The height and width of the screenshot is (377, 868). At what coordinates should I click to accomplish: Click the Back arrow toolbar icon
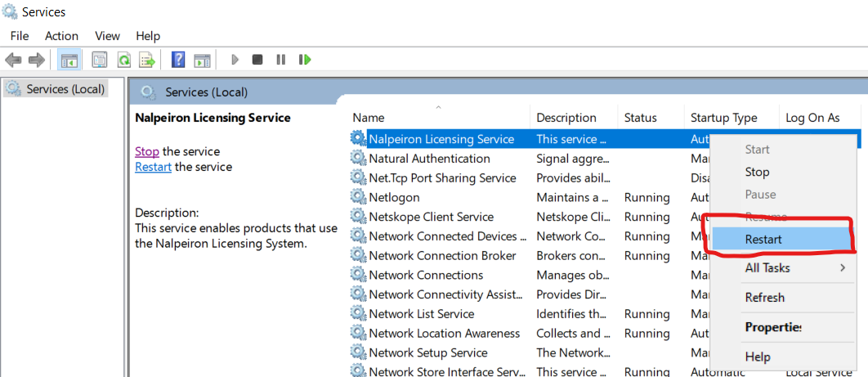[x=13, y=60]
